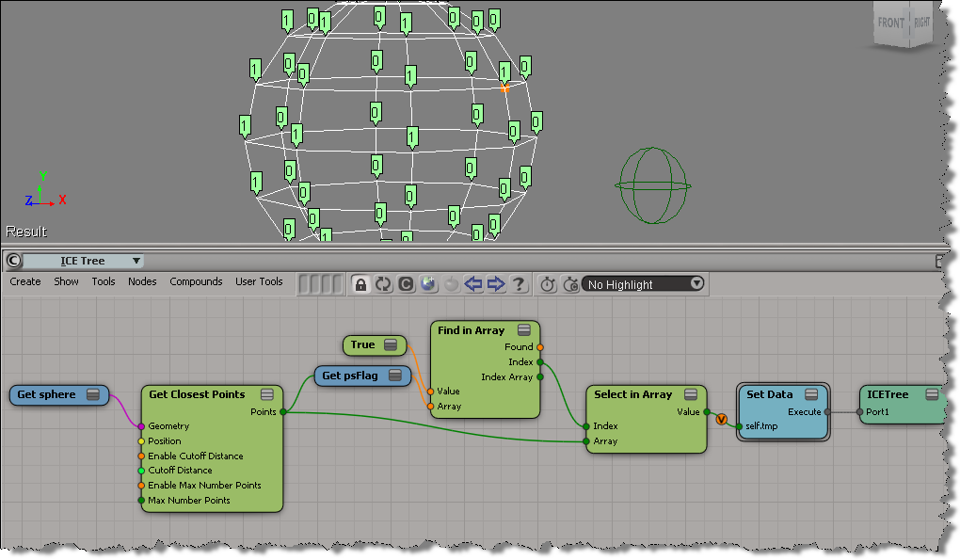Toggle the lock icon in ICE toolbar

360,284
